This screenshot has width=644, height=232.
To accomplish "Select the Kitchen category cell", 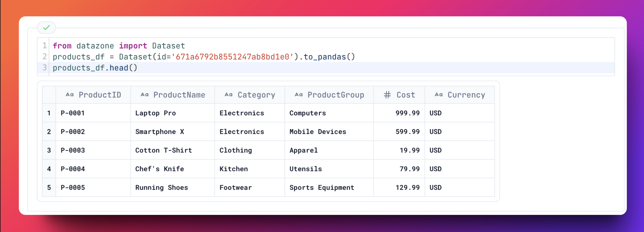I will click(250, 169).
